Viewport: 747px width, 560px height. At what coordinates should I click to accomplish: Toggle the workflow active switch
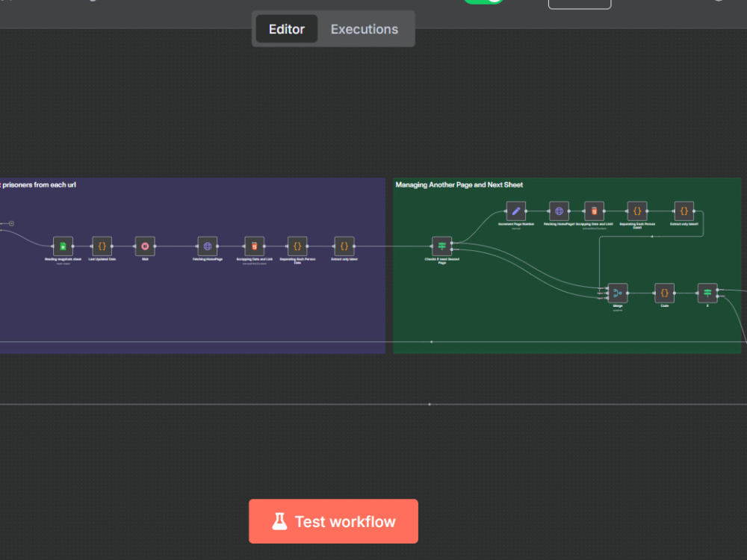pos(483,1)
